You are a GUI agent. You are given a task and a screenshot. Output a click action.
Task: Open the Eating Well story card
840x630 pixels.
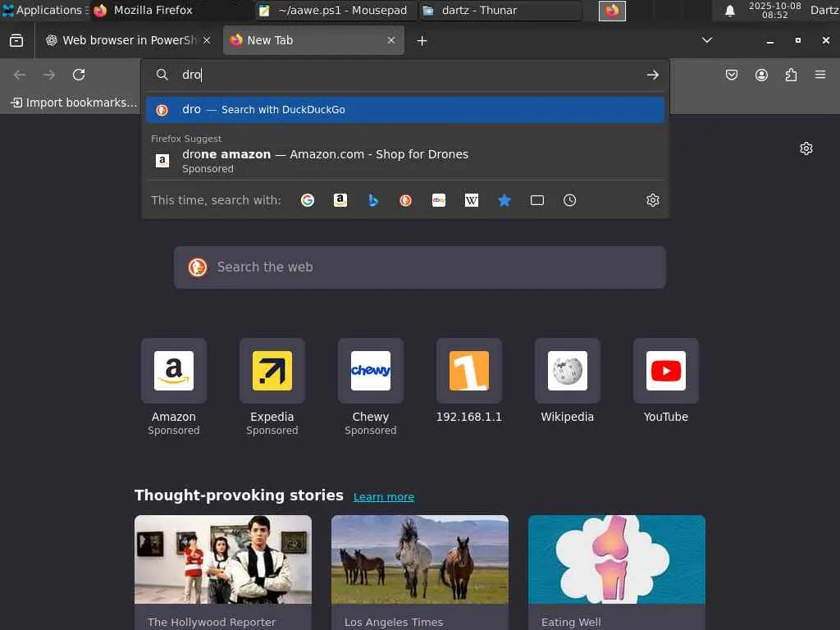coord(617,572)
